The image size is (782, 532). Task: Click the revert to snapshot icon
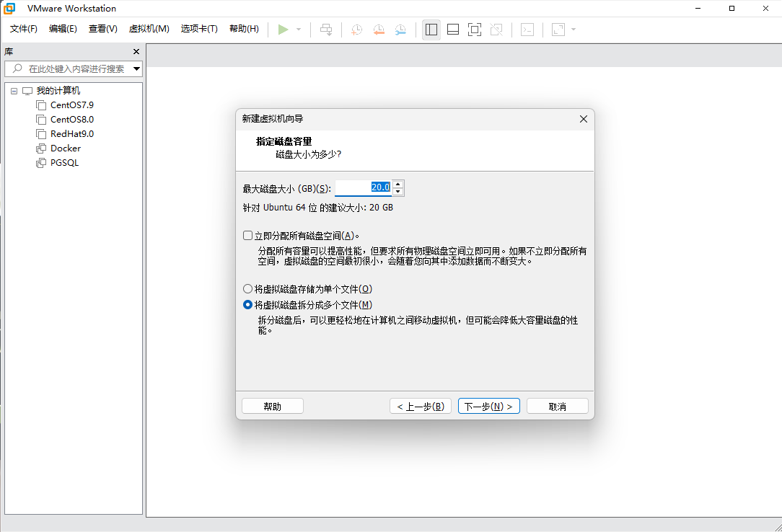pyautogui.click(x=379, y=30)
